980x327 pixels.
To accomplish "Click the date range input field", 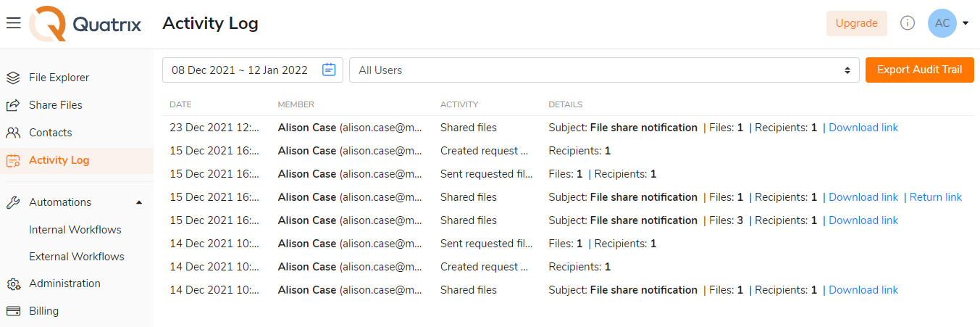I will coord(240,70).
